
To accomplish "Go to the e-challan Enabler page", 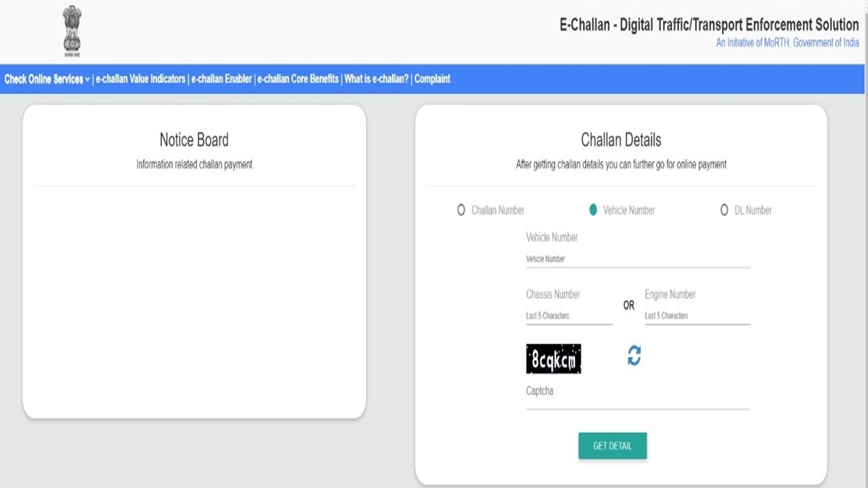I will point(221,80).
